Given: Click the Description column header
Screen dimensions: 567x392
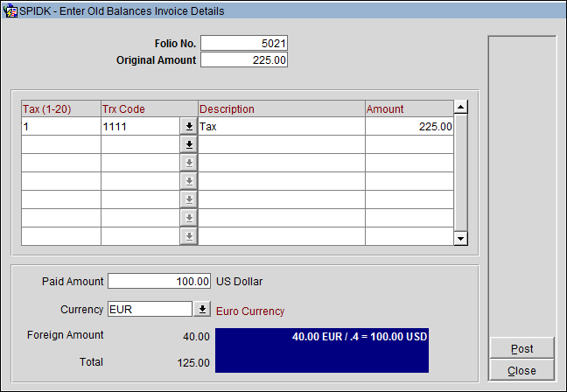Looking at the screenshot, I should tap(281, 108).
